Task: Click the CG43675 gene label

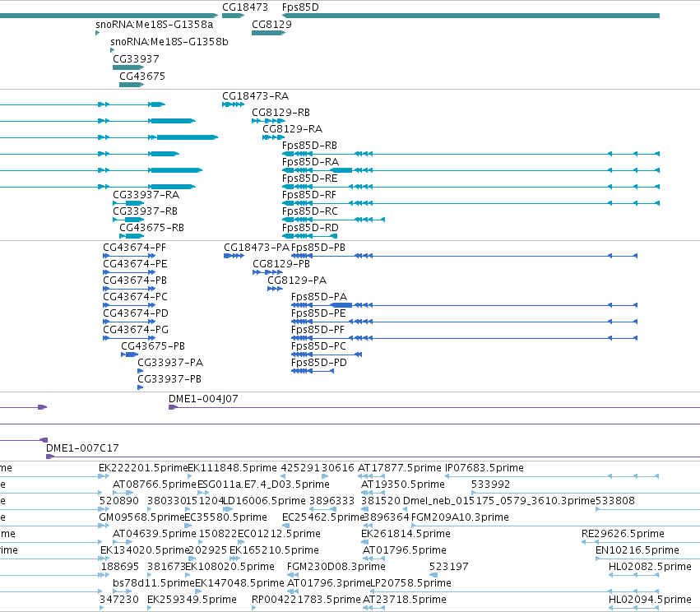Action: [x=142, y=76]
